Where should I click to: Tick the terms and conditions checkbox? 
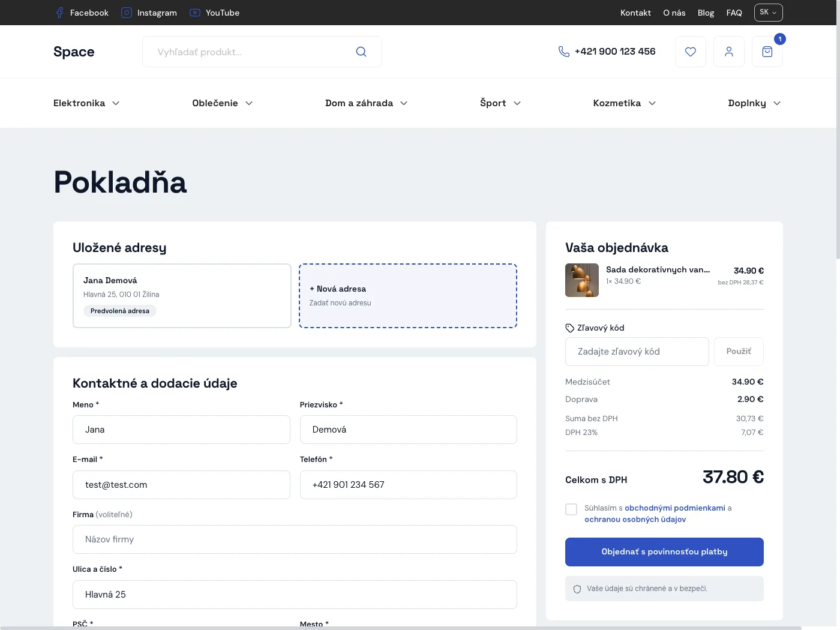(571, 509)
